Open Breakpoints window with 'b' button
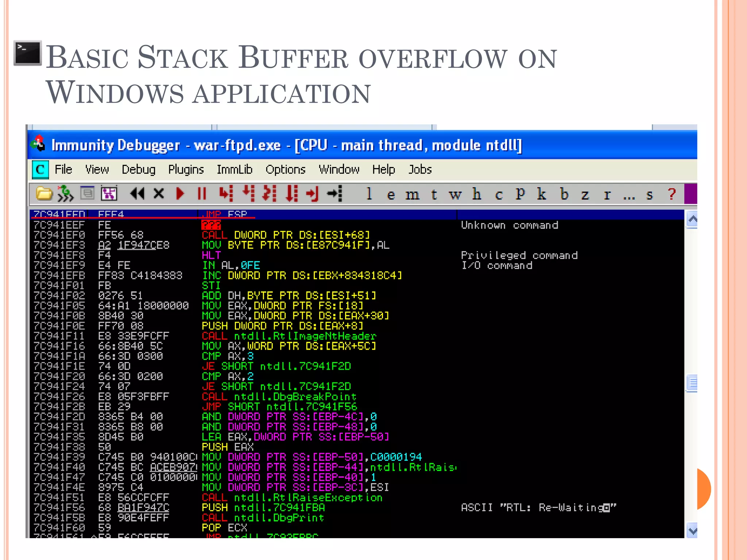747x560 pixels. point(564,194)
